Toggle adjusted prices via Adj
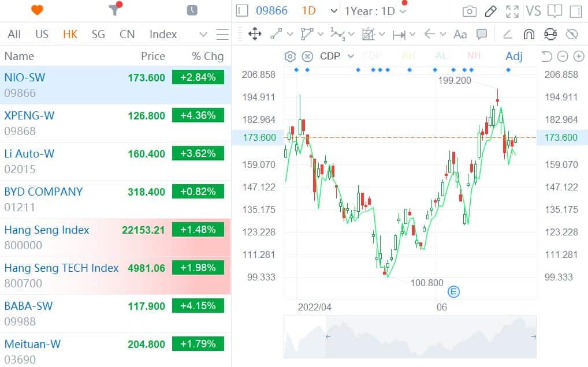 click(x=513, y=56)
